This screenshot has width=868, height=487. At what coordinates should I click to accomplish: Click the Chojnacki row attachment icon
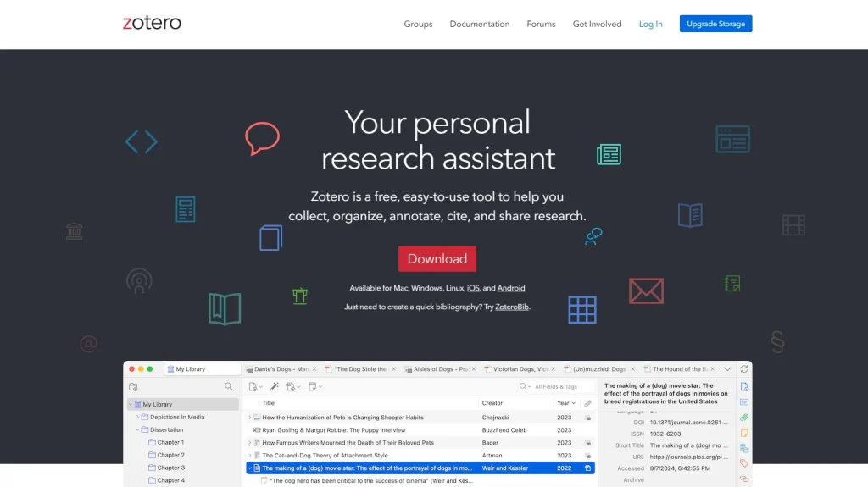(x=588, y=418)
